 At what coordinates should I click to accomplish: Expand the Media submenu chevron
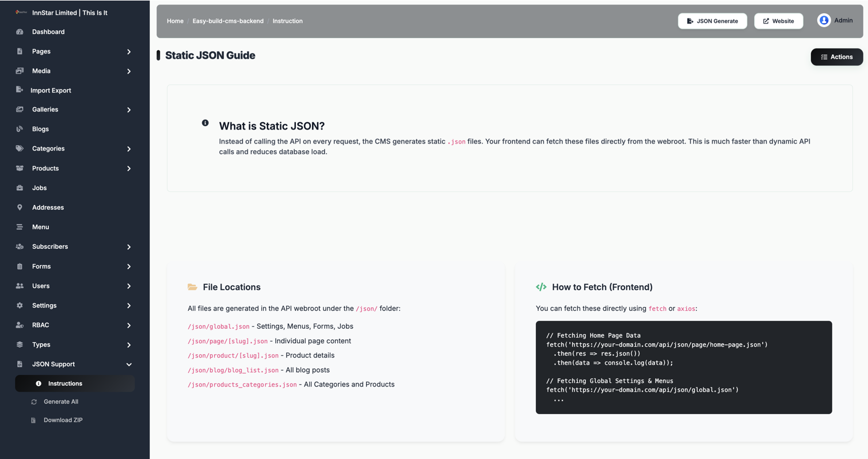129,71
